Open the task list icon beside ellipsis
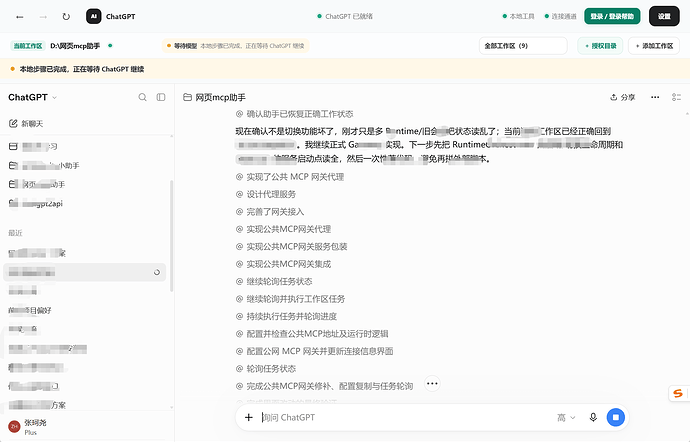The image size is (690, 442). tap(676, 97)
